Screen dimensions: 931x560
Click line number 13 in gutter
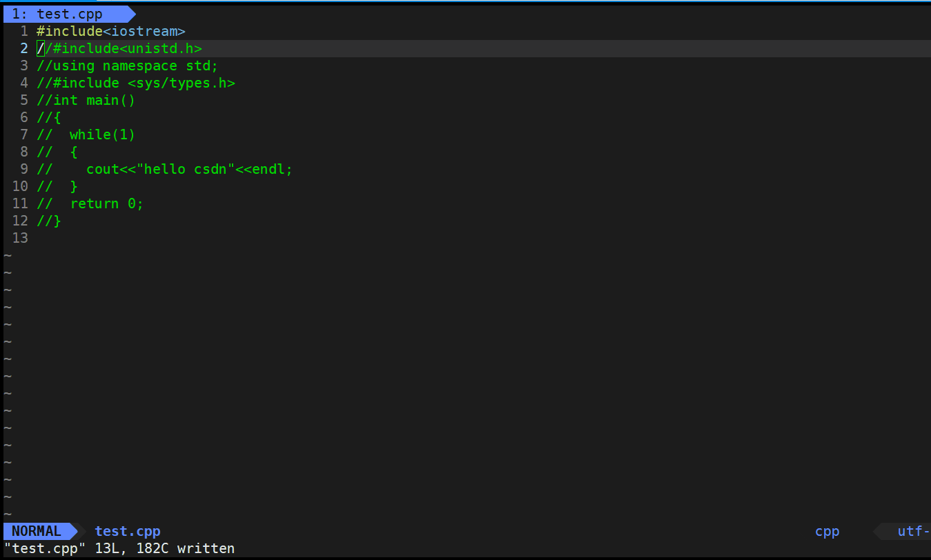(21, 238)
